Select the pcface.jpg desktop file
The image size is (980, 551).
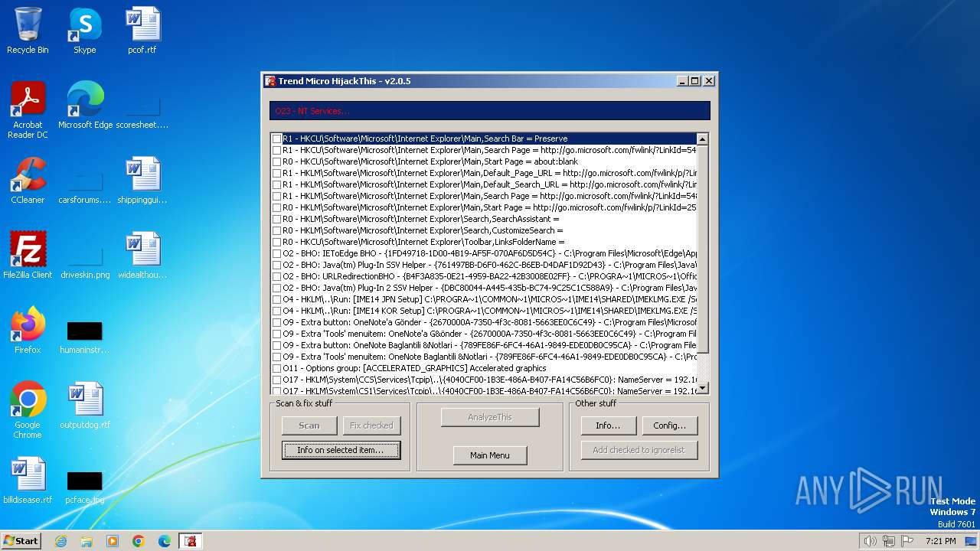(84, 487)
